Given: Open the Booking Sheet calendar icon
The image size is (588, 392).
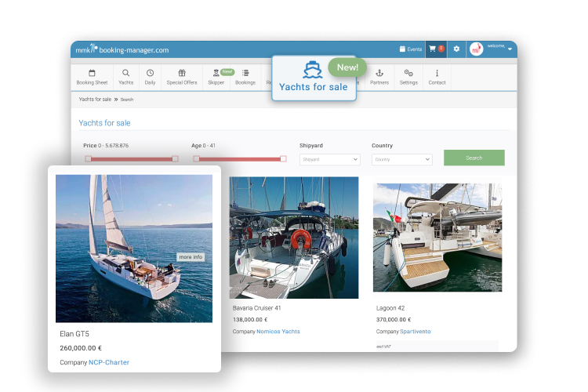Looking at the screenshot, I should click(92, 73).
